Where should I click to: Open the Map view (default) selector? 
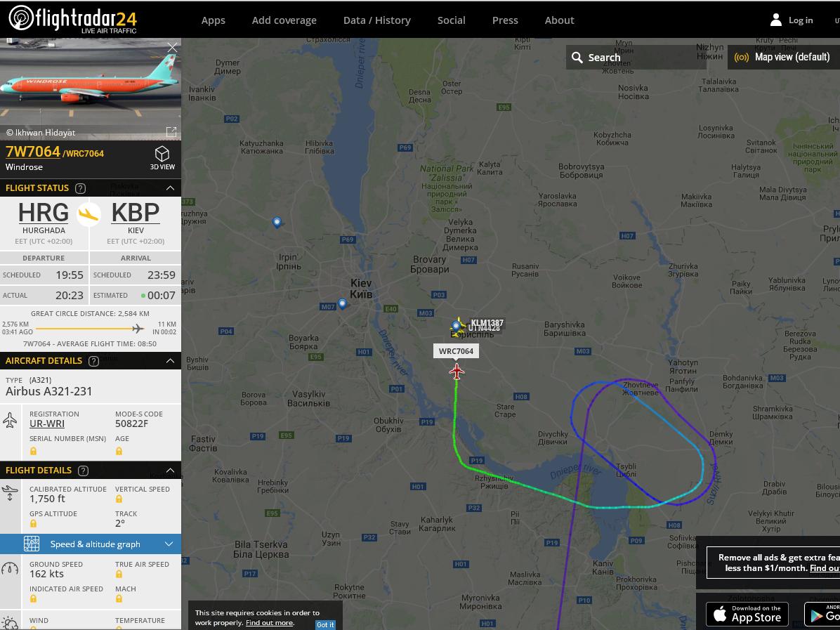pos(783,58)
